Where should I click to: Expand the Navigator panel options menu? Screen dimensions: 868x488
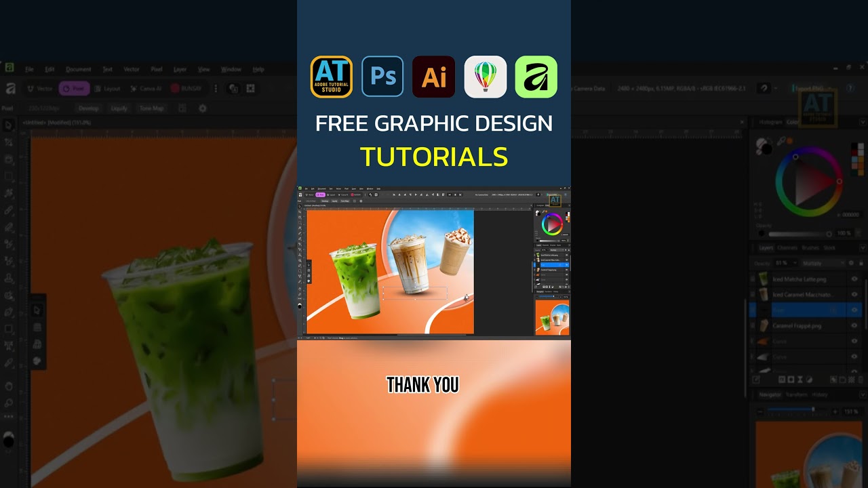861,394
